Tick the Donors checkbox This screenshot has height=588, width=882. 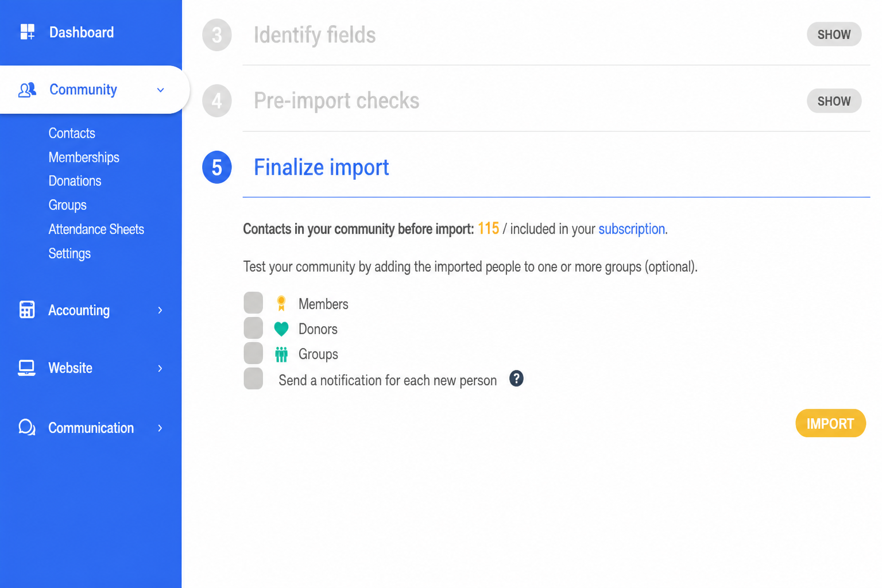pos(253,328)
